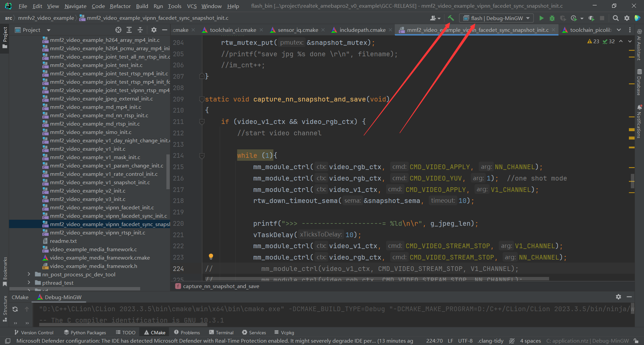Toggle code folding at line 209

point(202,99)
